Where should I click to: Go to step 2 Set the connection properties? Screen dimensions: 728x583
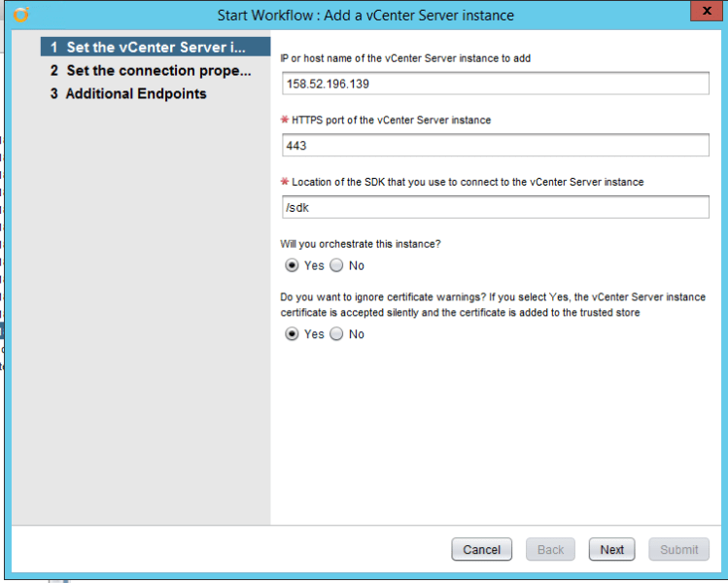pyautogui.click(x=151, y=71)
